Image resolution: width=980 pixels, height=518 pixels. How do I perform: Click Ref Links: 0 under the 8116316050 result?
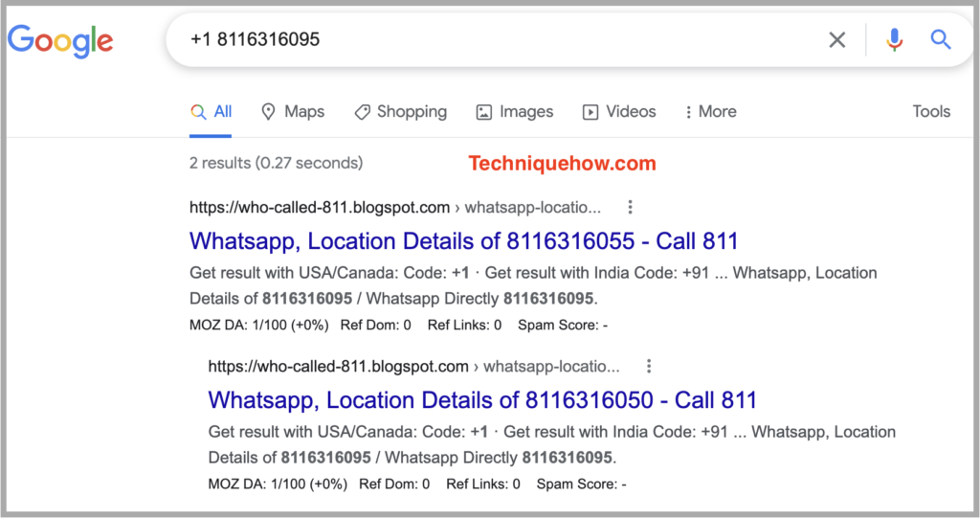click(x=483, y=484)
